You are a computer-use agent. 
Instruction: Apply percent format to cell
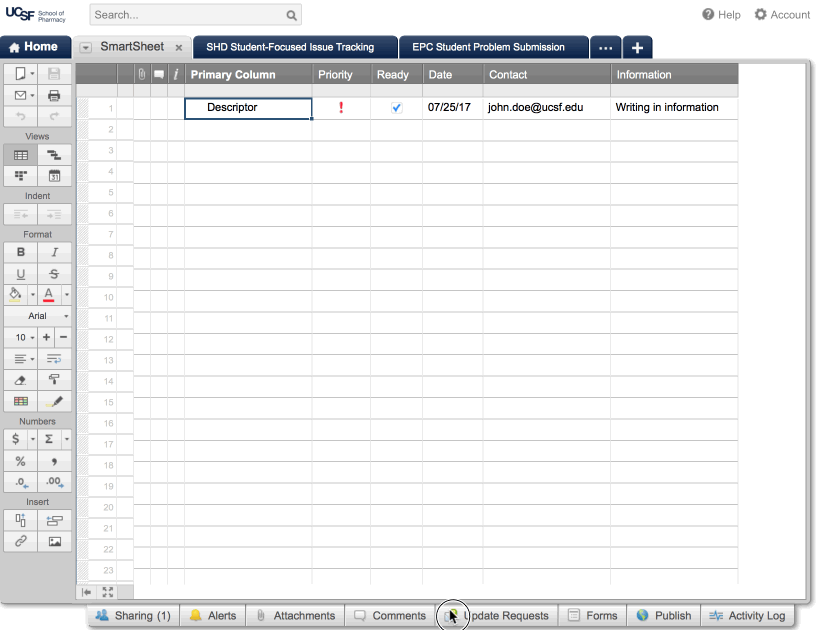click(21, 460)
